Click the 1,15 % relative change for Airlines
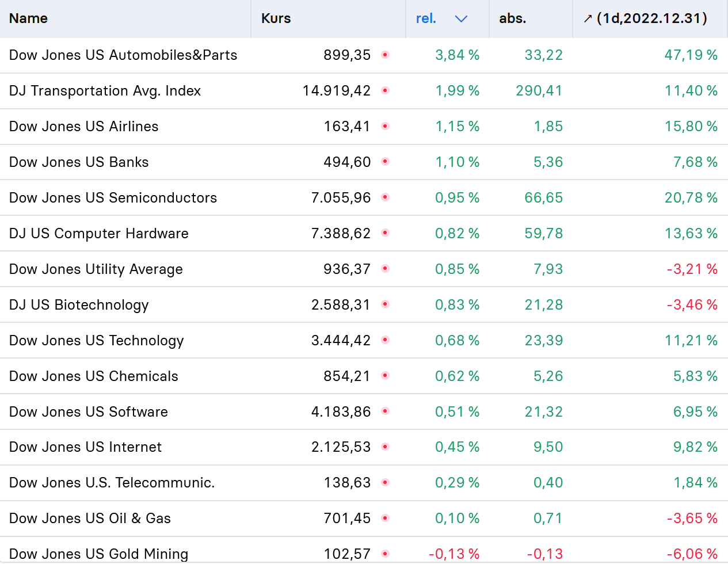The width and height of the screenshot is (728, 564). 458,126
